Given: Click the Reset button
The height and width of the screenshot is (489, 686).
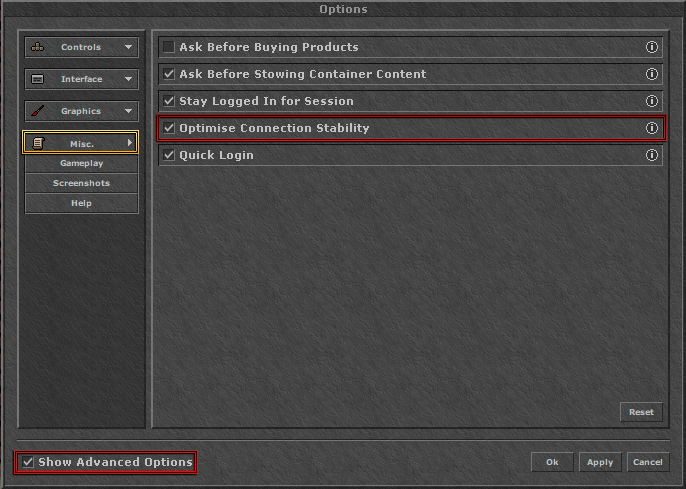Looking at the screenshot, I should coord(641,412).
